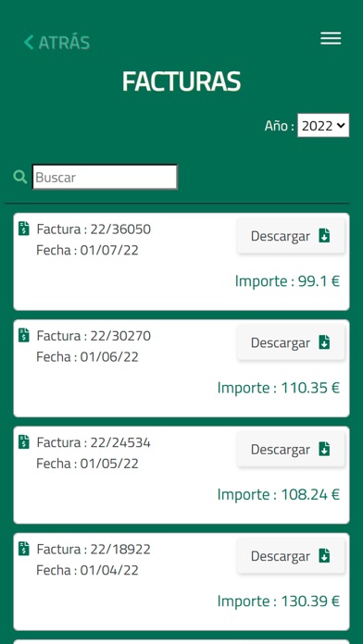Click invoice icon beside Factura 22/30270

tap(24, 335)
